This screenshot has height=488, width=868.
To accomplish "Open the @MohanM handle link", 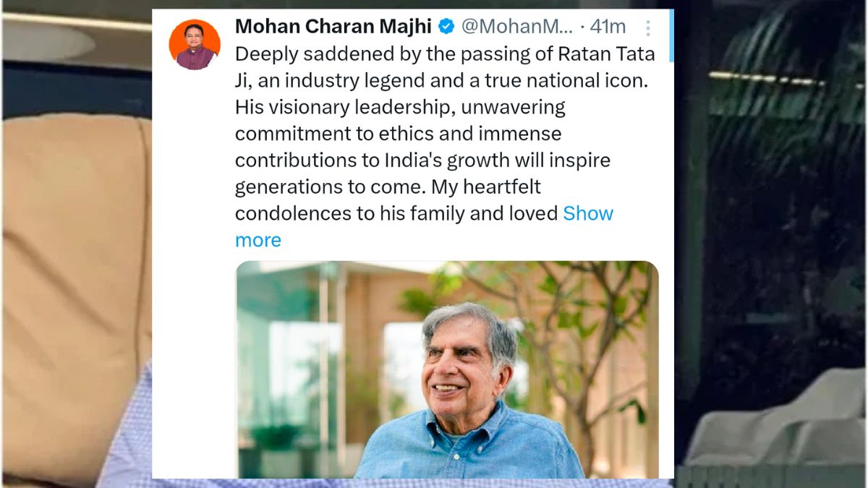I will [516, 27].
